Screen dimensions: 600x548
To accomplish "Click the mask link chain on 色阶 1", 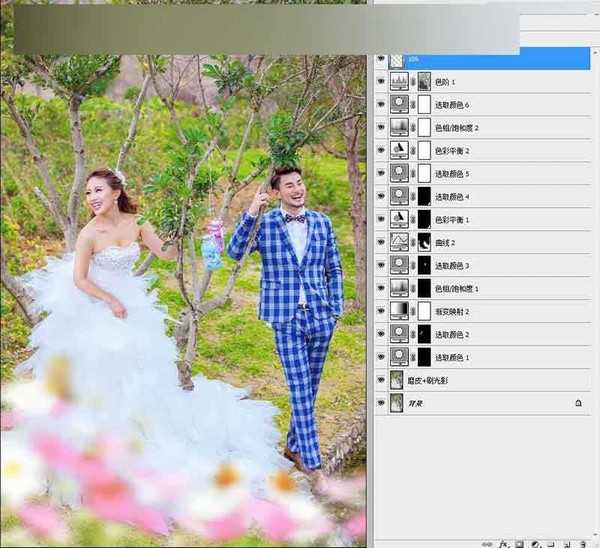I will [413, 81].
